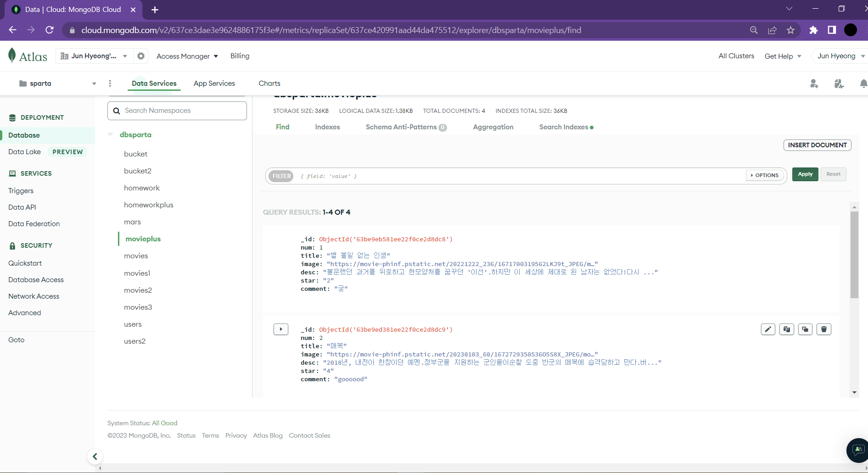Open the Billing link
Screen dimensions: 868x473
tap(240, 56)
